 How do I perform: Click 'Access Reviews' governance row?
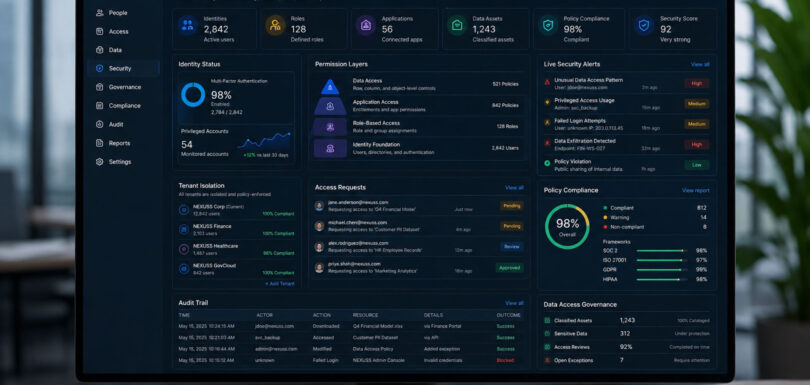tap(627, 347)
